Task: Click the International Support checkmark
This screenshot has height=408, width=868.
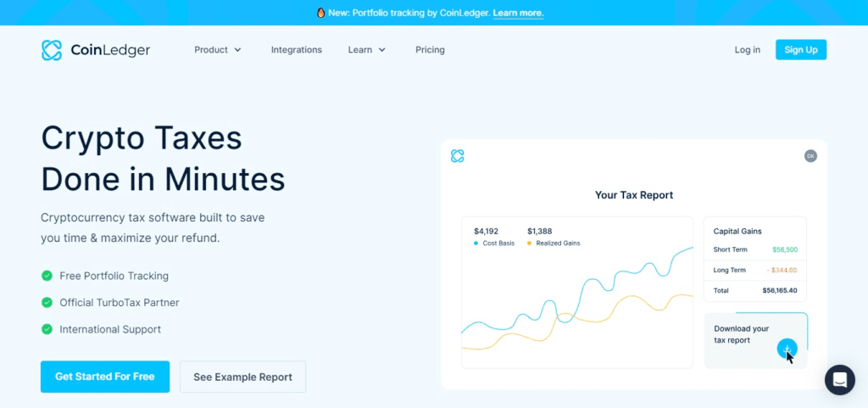Action: 47,329
